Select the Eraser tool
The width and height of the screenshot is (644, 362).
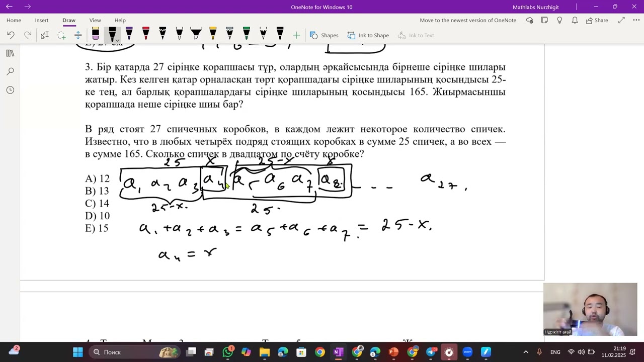click(96, 34)
